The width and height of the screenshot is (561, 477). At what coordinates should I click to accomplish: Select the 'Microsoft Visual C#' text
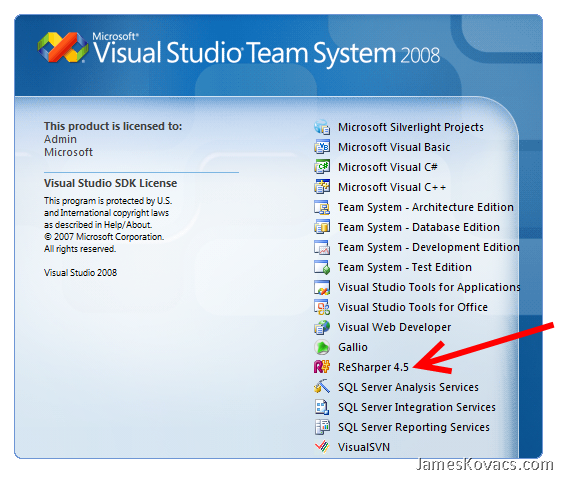[x=388, y=167]
